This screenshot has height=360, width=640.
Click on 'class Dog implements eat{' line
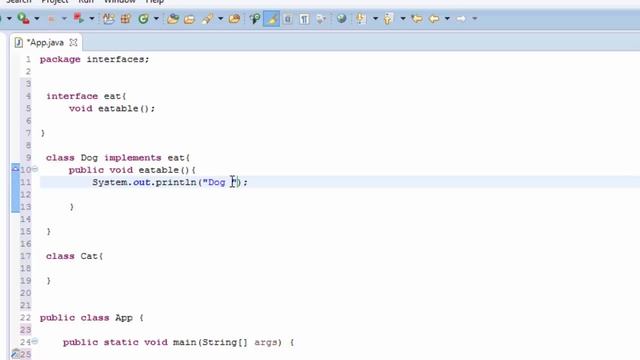(x=118, y=158)
